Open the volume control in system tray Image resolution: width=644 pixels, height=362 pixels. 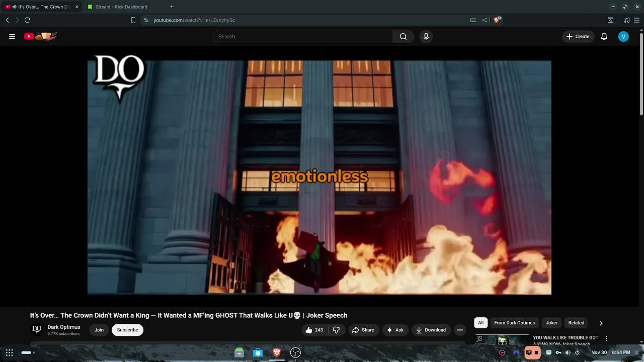(x=568, y=352)
